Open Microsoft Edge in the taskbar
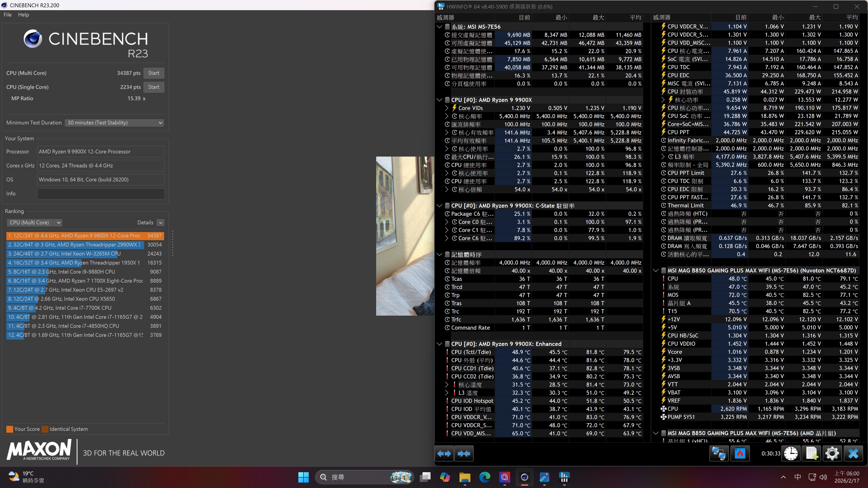 [x=485, y=477]
